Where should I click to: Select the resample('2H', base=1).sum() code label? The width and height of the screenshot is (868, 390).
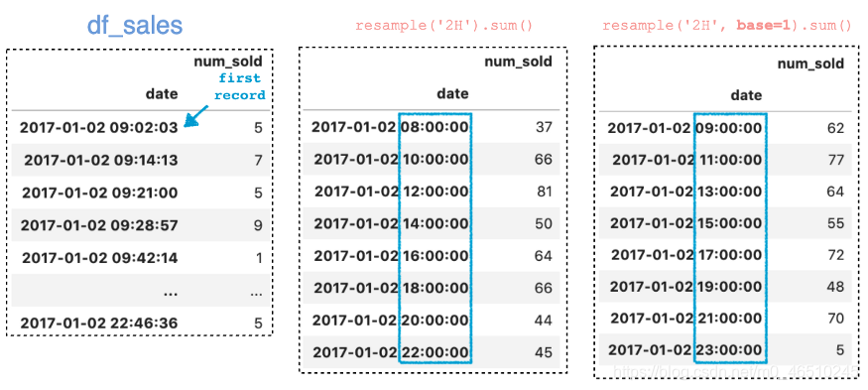click(727, 26)
